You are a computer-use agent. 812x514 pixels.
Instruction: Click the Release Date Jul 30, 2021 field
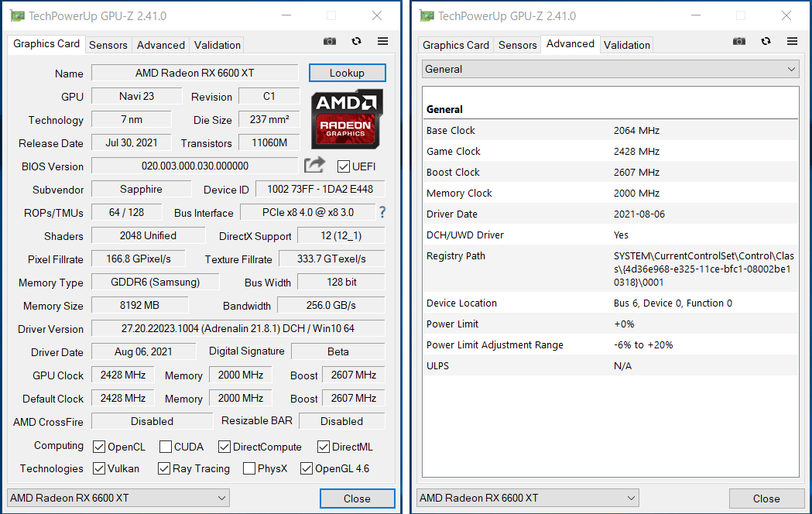[x=132, y=143]
